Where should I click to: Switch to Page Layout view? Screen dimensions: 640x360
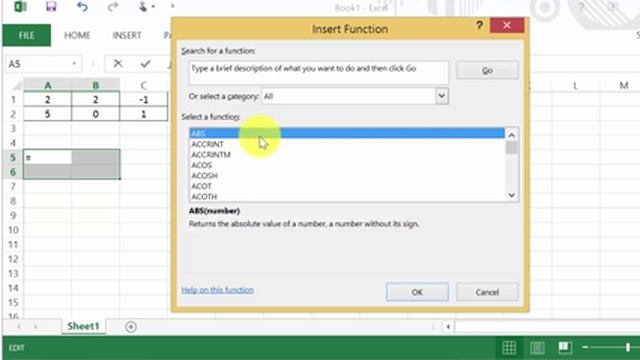coord(537,347)
